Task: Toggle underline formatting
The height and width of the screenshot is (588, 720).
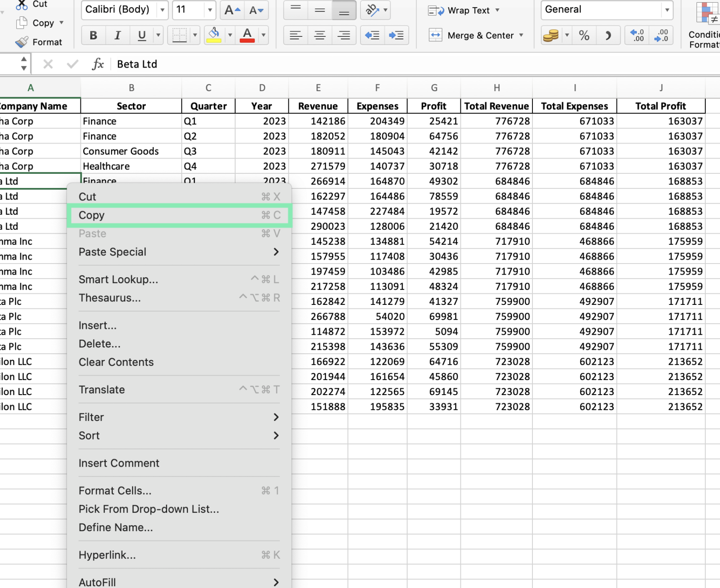Action: point(142,35)
